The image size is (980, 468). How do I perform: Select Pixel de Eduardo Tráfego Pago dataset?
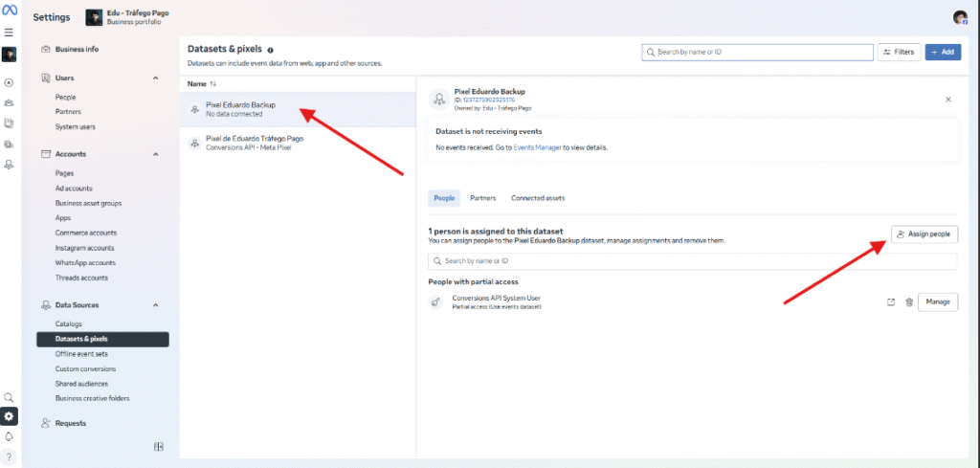[x=255, y=143]
